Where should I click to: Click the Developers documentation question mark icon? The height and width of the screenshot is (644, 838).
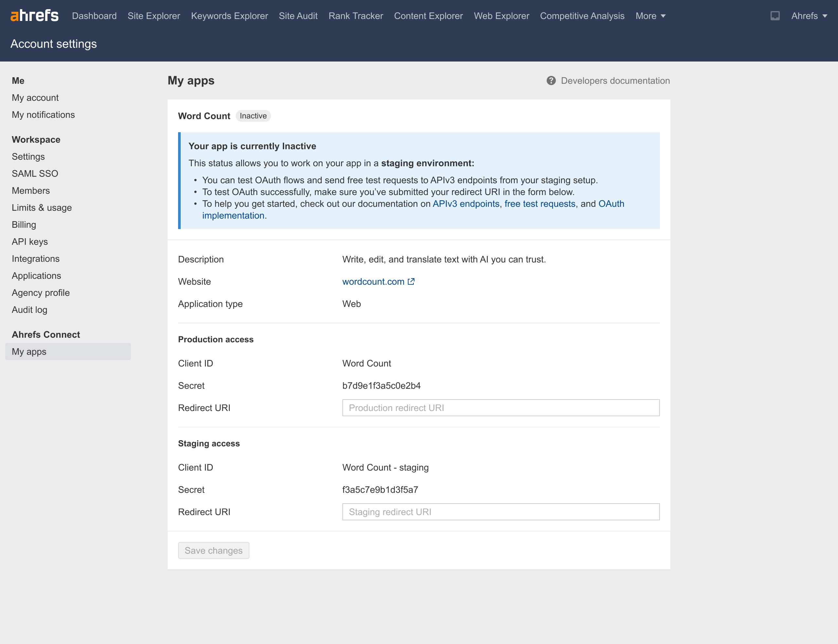551,80
